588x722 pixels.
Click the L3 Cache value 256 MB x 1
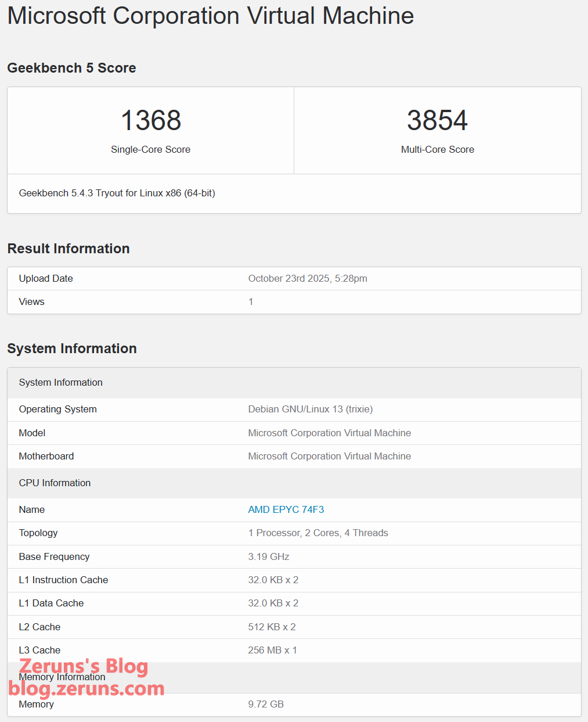272,650
